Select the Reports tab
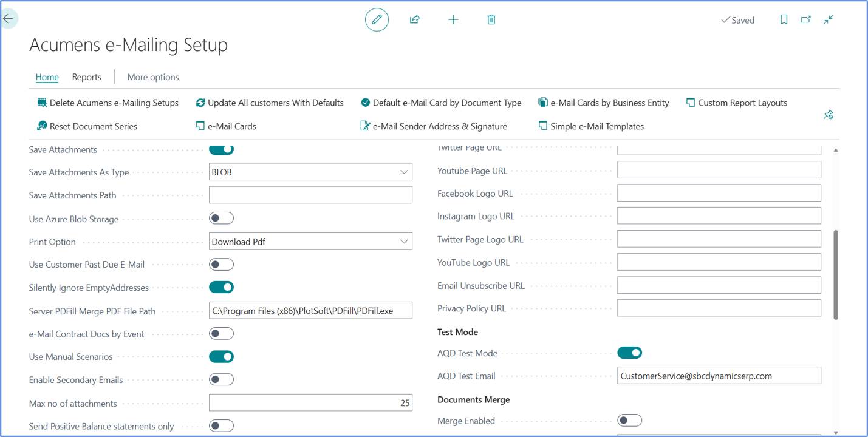This screenshot has height=437, width=868. (x=86, y=77)
